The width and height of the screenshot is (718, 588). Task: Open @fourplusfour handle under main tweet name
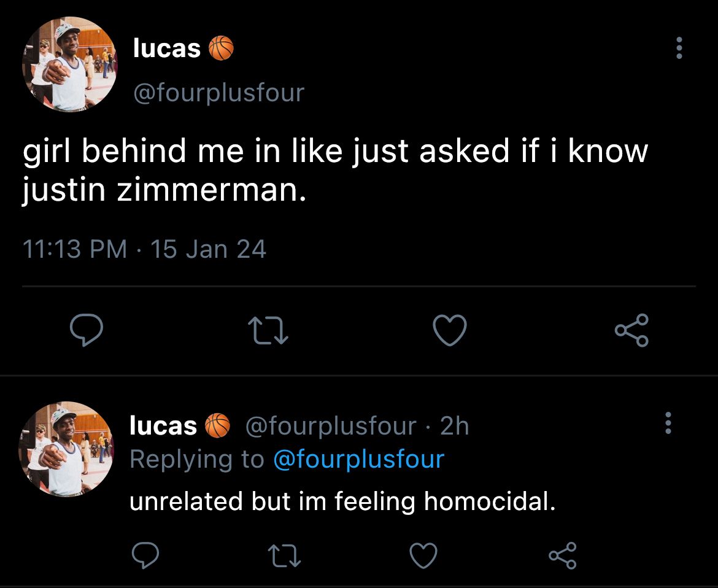[x=219, y=93]
